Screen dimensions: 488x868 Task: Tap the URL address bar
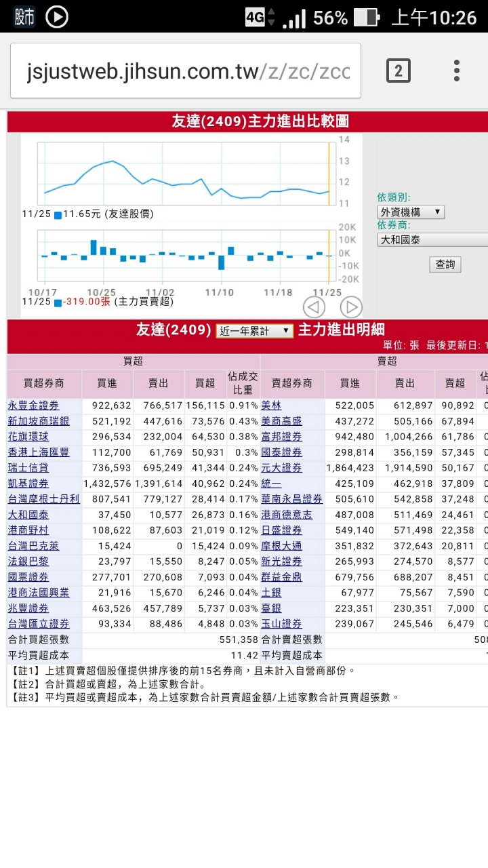point(186,71)
